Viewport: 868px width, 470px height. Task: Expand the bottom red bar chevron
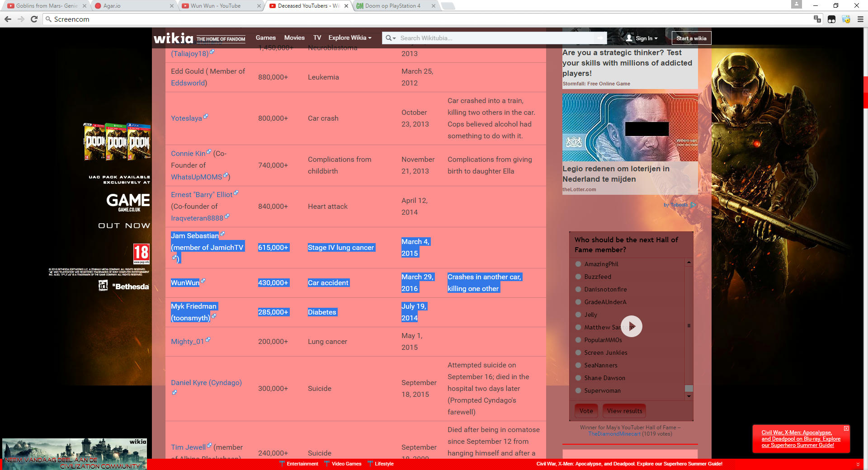tap(858, 464)
